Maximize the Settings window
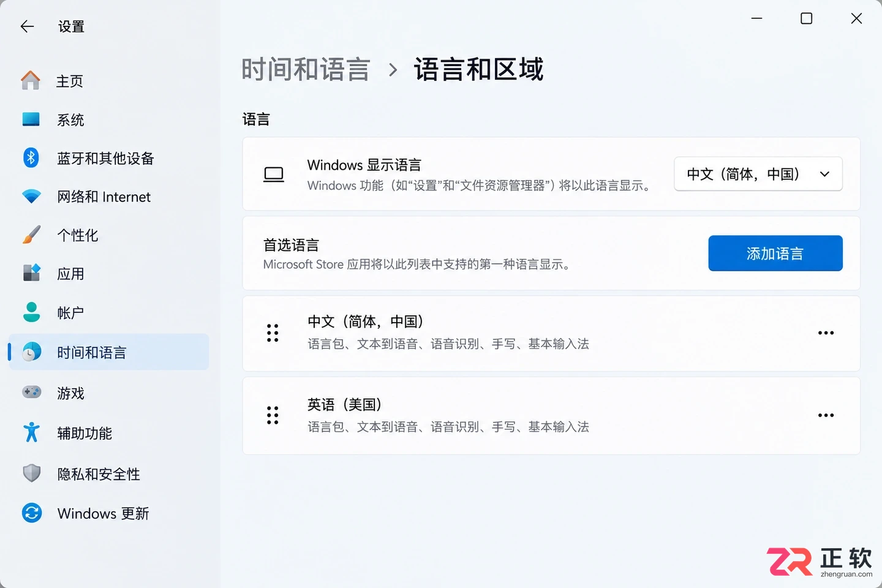Screen dimensions: 882x588 click(x=807, y=18)
